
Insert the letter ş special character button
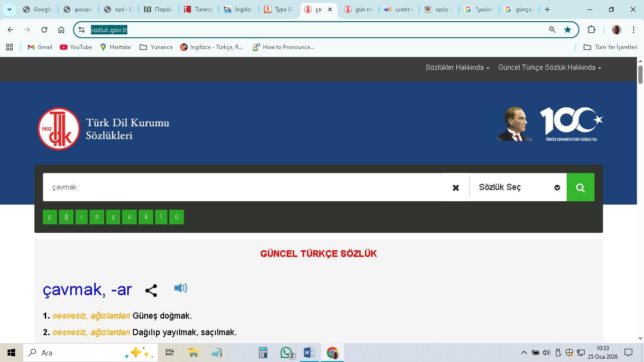113,217
